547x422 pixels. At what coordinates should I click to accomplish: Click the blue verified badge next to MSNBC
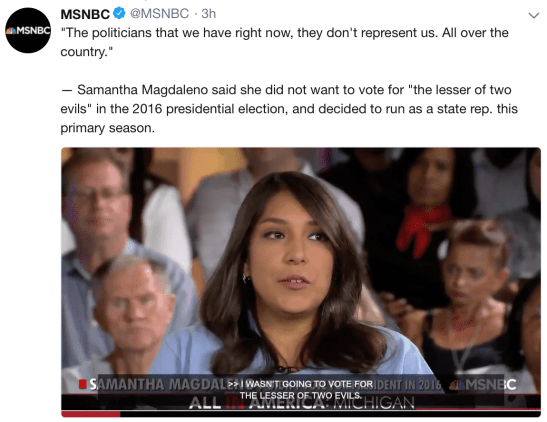[119, 14]
